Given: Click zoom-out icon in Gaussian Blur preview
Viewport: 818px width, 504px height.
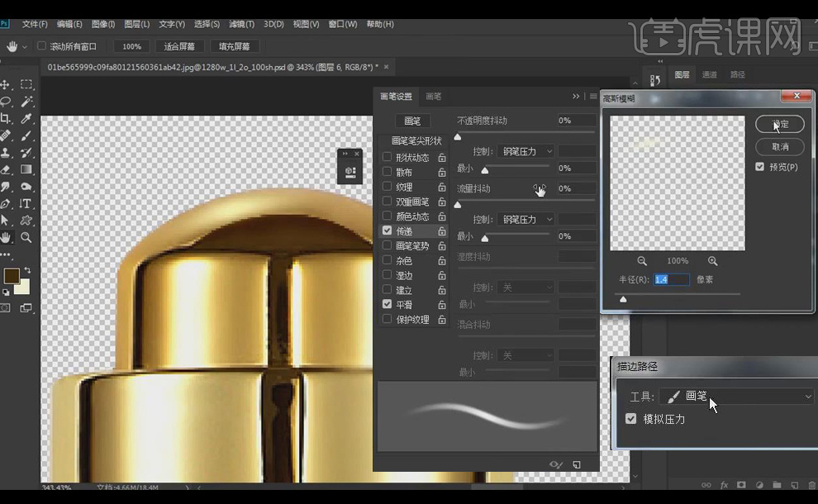Looking at the screenshot, I should click(642, 261).
